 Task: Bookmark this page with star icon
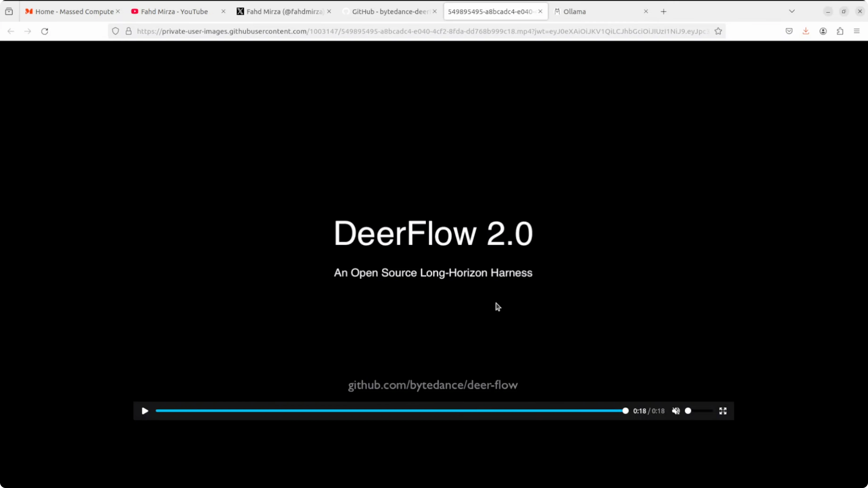coord(718,31)
